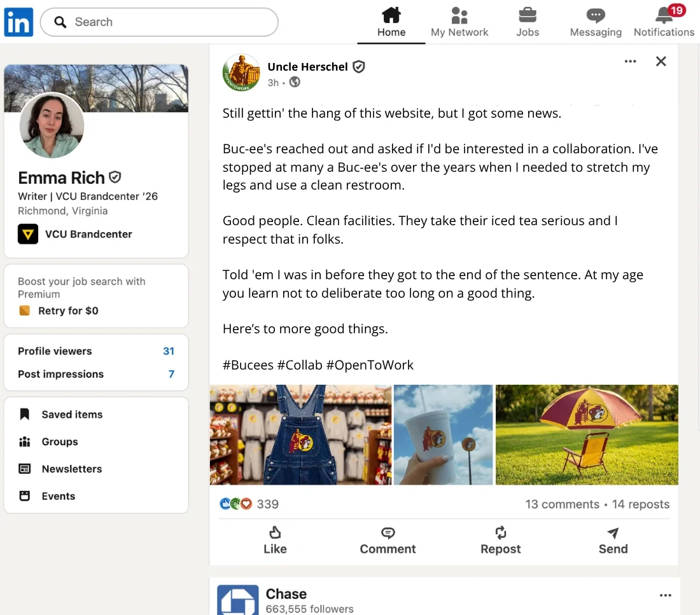This screenshot has height=615, width=700.
Task: Click the Saved items bookmark icon
Action: click(x=25, y=414)
